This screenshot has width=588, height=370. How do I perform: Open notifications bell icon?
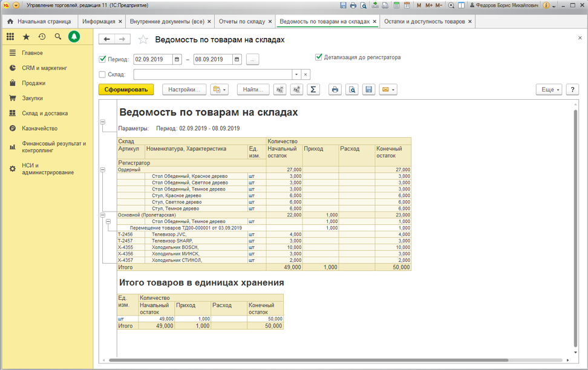[x=74, y=36]
